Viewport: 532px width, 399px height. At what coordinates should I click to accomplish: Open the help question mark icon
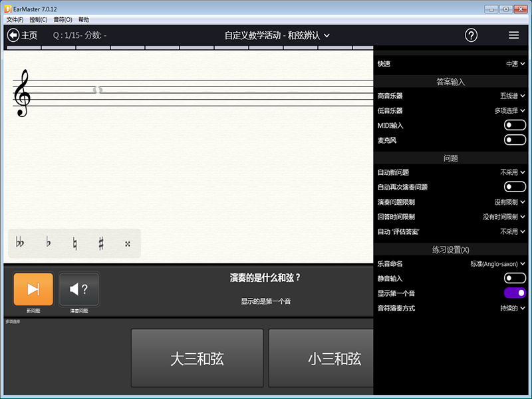[x=471, y=35]
